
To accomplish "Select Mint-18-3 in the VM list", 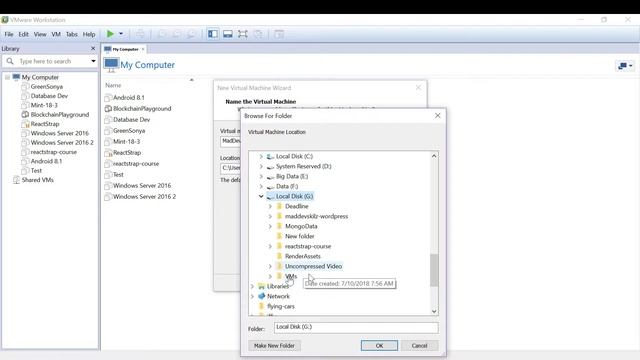I will tap(126, 142).
